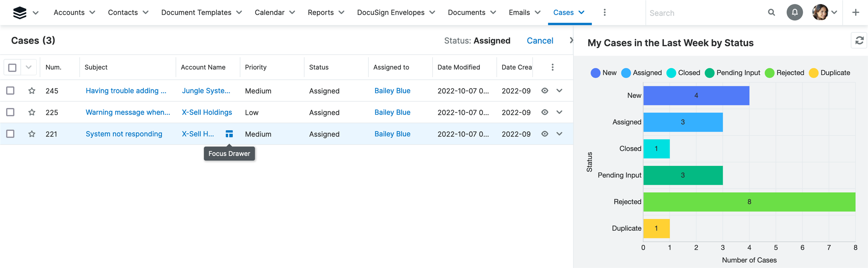
Task: Click the search magnifier icon
Action: coord(771,13)
